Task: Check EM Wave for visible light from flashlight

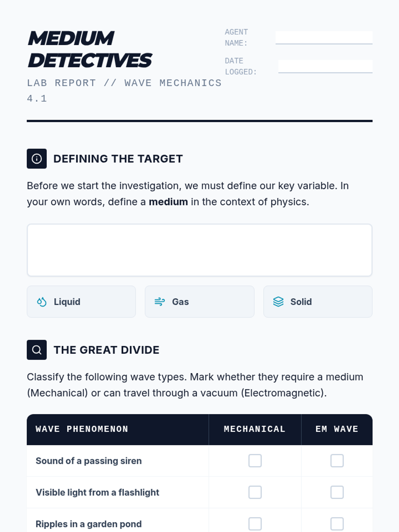Action: coord(337,492)
